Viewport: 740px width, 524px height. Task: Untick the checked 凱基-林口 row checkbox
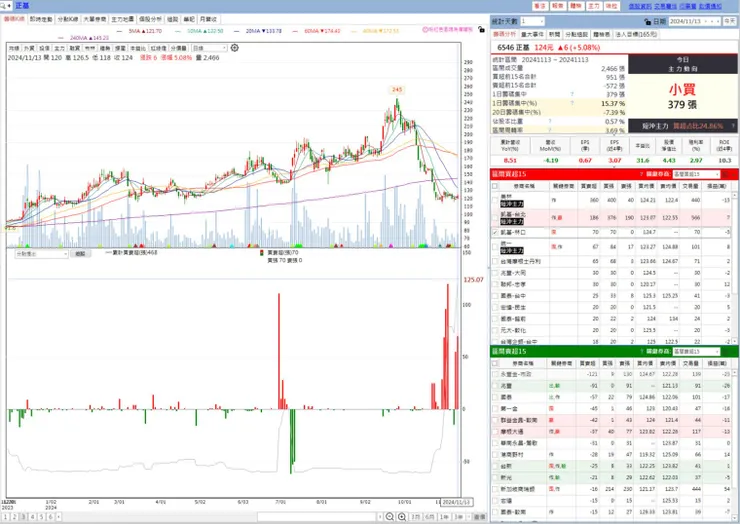coord(495,232)
